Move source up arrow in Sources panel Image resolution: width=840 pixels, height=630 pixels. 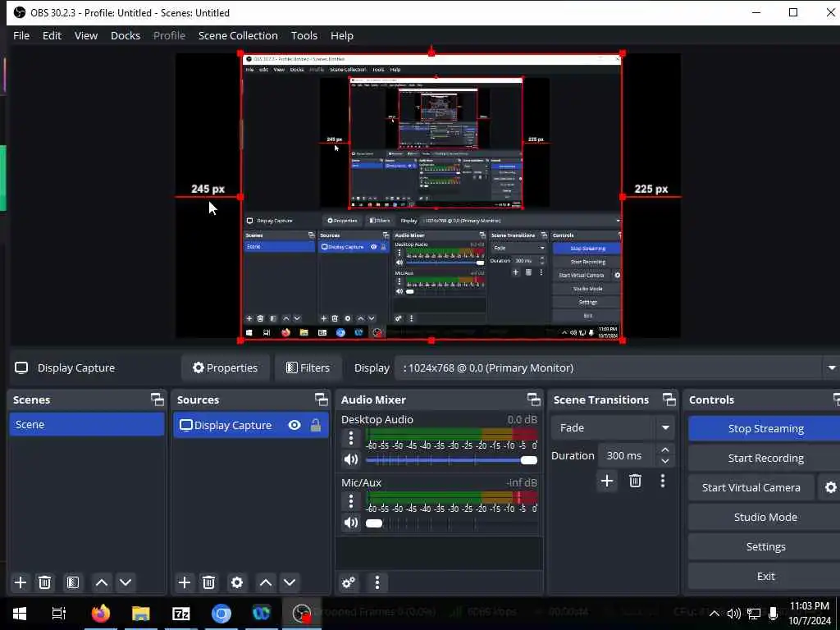[x=265, y=582]
